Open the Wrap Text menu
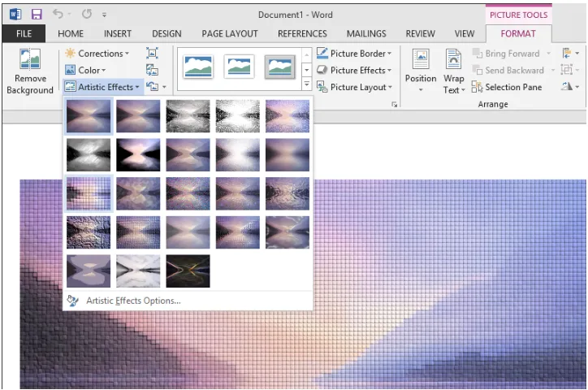The width and height of the screenshot is (588, 390). click(454, 71)
